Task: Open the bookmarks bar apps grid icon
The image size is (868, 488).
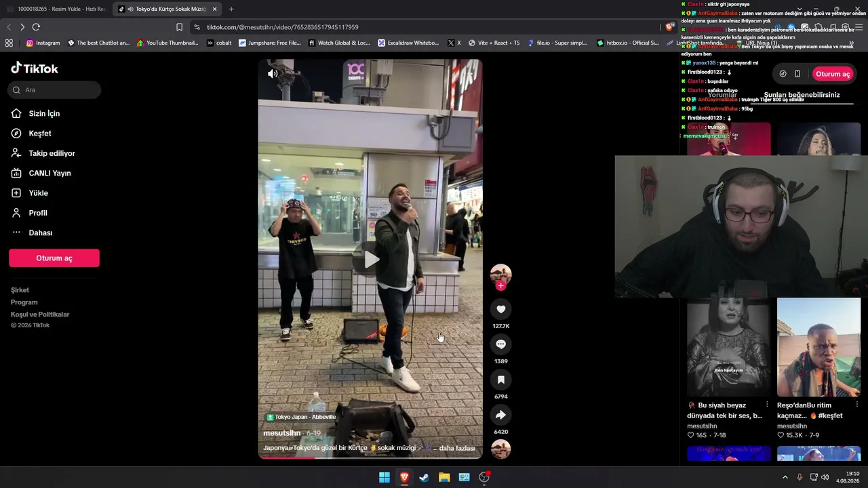Action: 9,43
